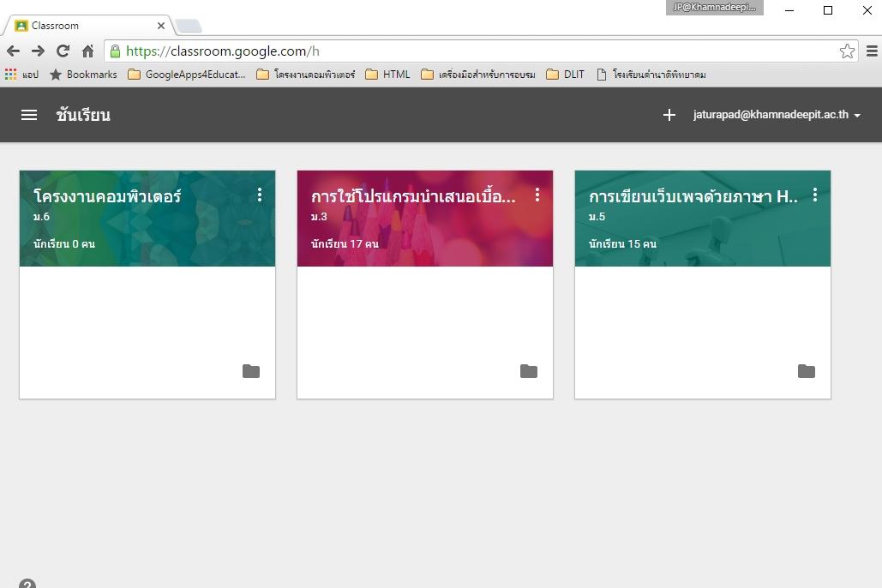Image resolution: width=882 pixels, height=588 pixels.
Task: Open the การใช้โปรแกรมนำเสนอเบื้อ... class title
Action: [x=413, y=195]
